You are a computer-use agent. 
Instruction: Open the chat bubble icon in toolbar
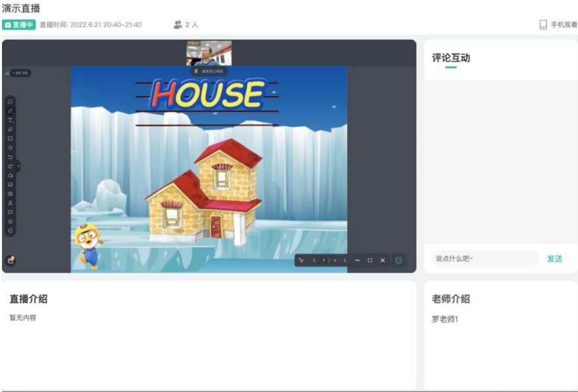point(10,212)
